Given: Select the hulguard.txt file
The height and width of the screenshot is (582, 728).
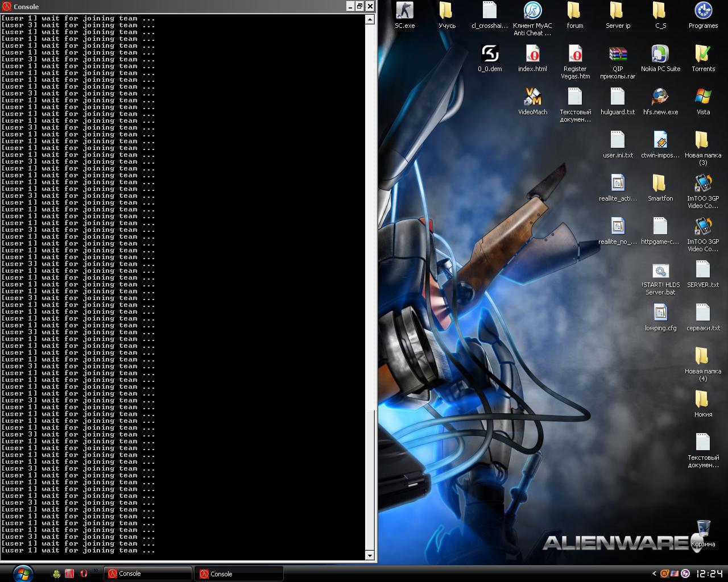Looking at the screenshot, I should [618, 101].
